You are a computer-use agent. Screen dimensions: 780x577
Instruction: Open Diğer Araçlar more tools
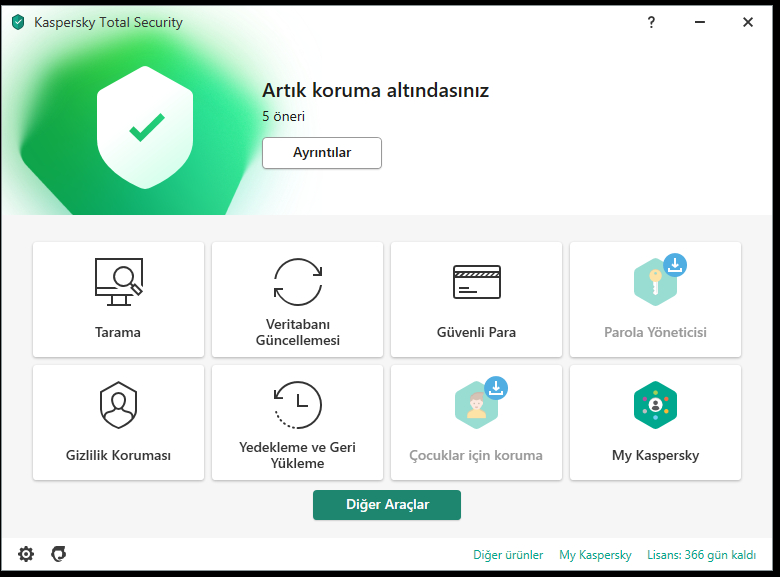(x=387, y=505)
